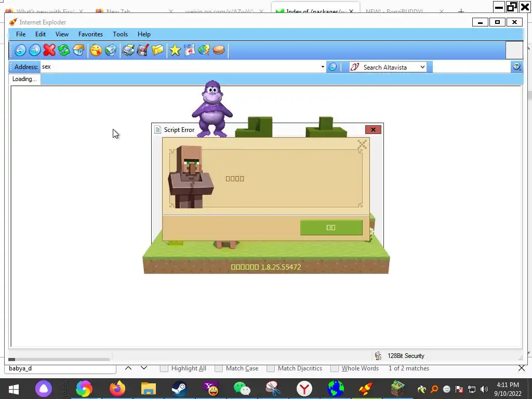The height and width of the screenshot is (399, 532).
Task: Click the green button in villager dialog
Action: 331,228
